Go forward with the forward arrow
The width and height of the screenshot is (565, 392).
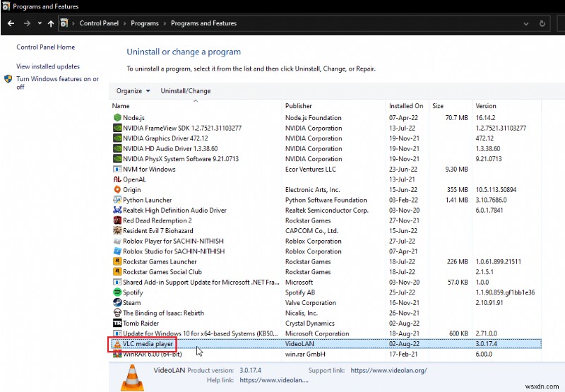(27, 23)
